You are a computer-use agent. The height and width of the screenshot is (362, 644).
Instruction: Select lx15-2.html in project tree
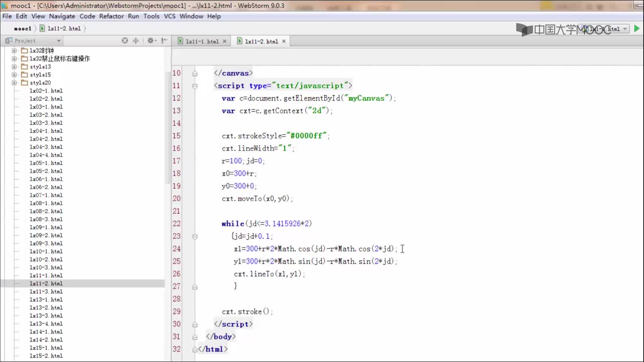(x=46, y=356)
